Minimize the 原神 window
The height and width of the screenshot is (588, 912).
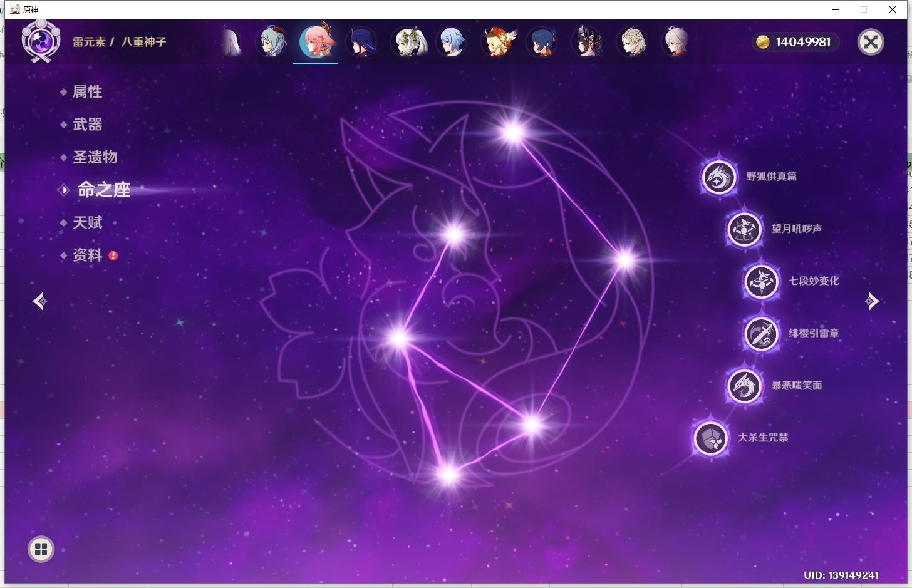[836, 9]
